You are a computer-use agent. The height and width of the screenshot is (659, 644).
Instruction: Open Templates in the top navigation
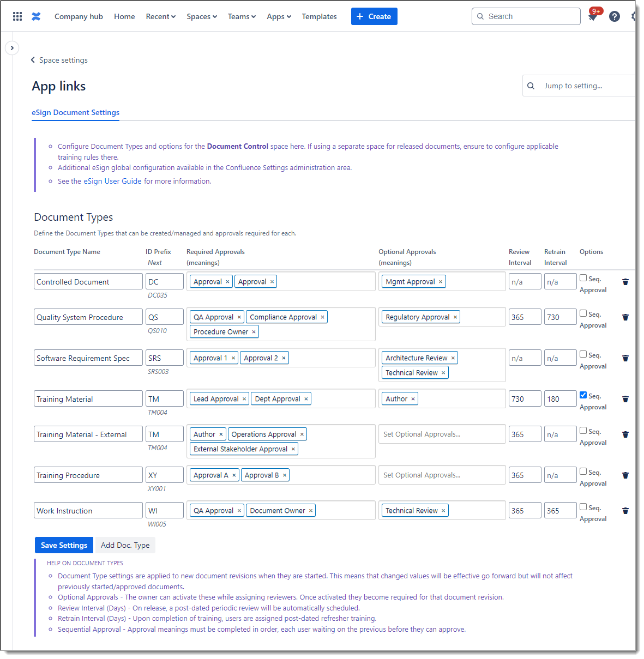click(319, 16)
